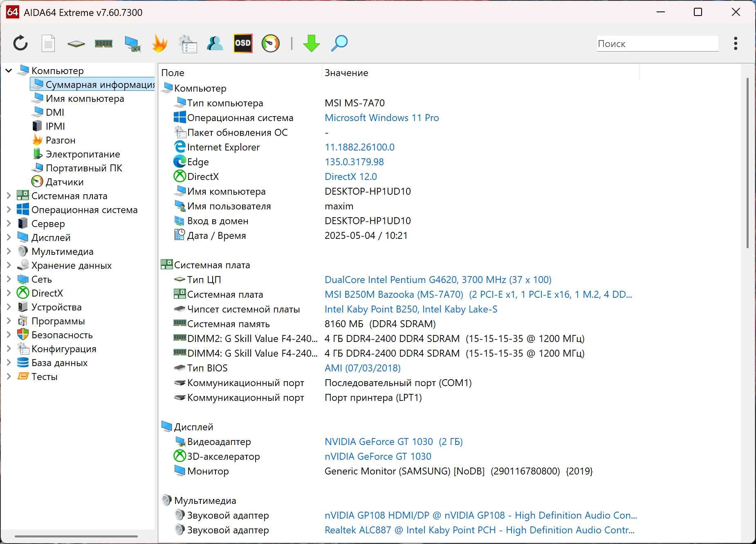Select Суммарная информация in the tree
This screenshot has width=756, height=544.
tap(93, 85)
